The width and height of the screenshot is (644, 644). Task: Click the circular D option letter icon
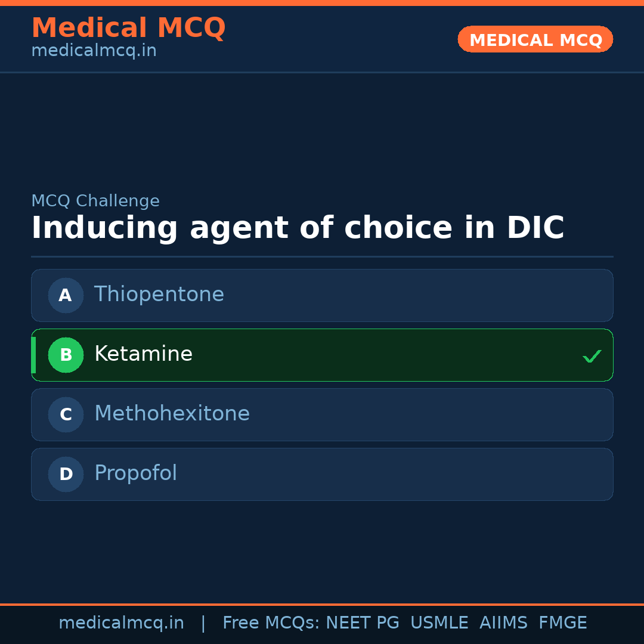coord(66,474)
